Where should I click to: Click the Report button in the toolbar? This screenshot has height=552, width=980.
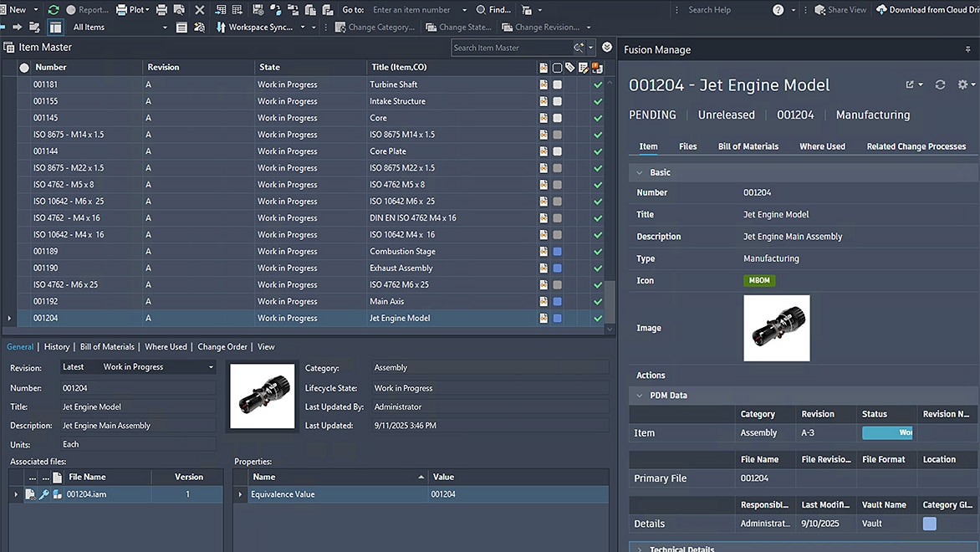(x=86, y=9)
